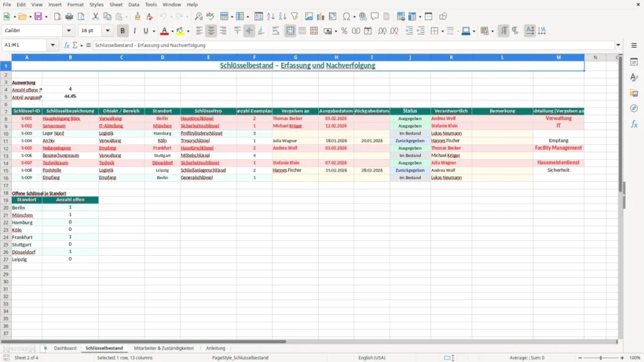The image size is (644, 362).
Task: Click column header N
Action: point(595,57)
